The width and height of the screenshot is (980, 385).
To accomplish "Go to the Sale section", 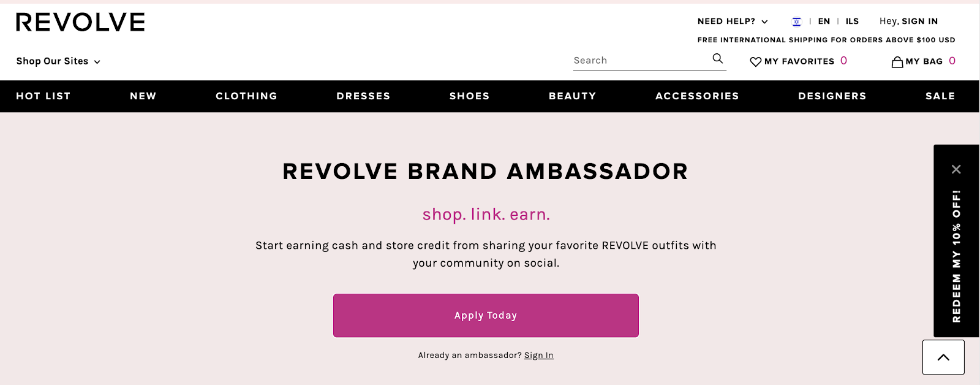I will (940, 96).
